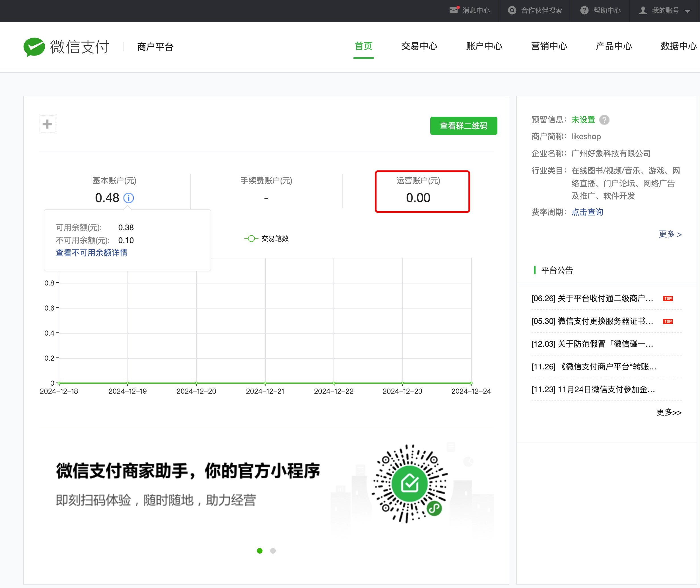The image size is (700, 588).
Task: Click the likeshop merchant short name
Action: [x=586, y=136]
